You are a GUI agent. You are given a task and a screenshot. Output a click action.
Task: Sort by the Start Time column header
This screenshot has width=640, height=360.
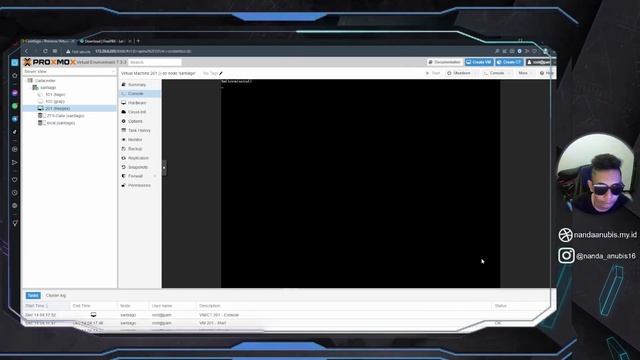pyautogui.click(x=46, y=306)
